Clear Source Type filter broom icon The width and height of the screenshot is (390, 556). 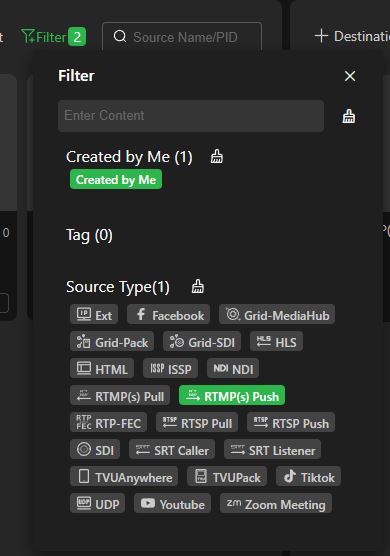tap(197, 286)
